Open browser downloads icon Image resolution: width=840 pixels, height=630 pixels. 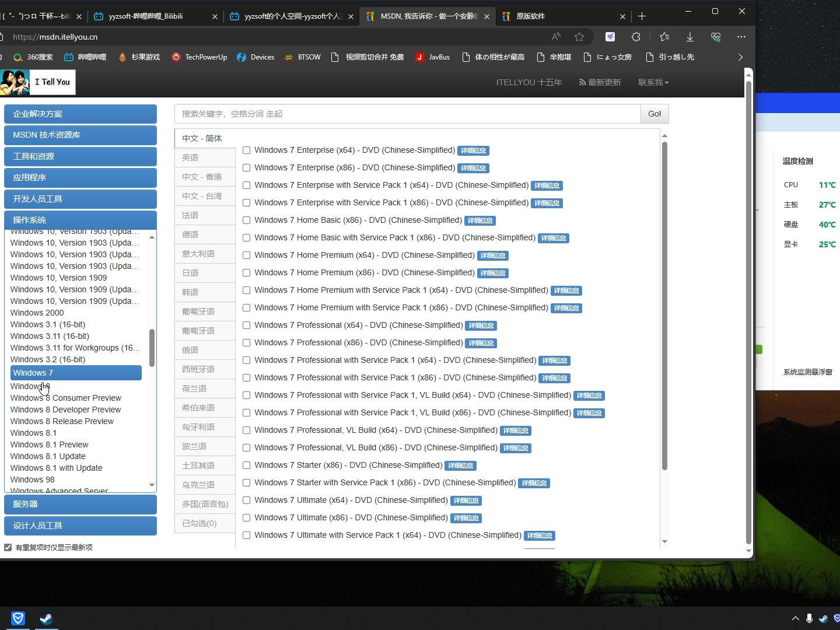[x=689, y=37]
